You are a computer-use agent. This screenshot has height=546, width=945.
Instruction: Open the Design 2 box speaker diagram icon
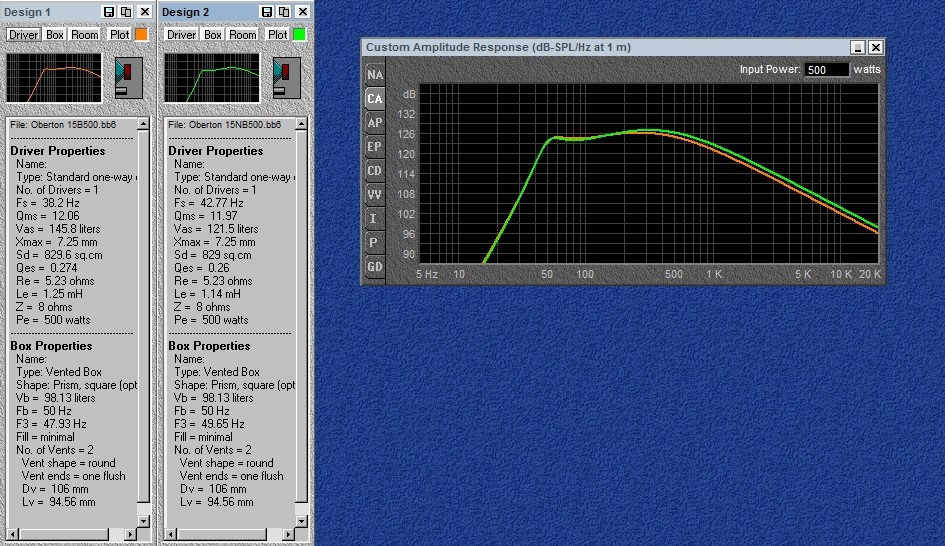click(287, 78)
